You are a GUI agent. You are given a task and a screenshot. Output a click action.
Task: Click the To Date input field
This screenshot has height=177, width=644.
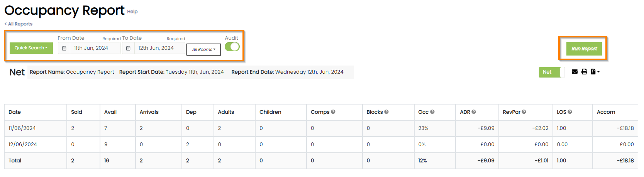coord(159,48)
